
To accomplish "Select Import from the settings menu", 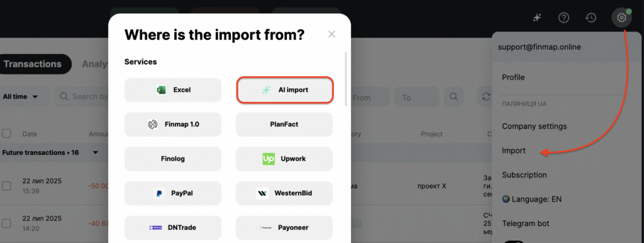I will coord(513,151).
